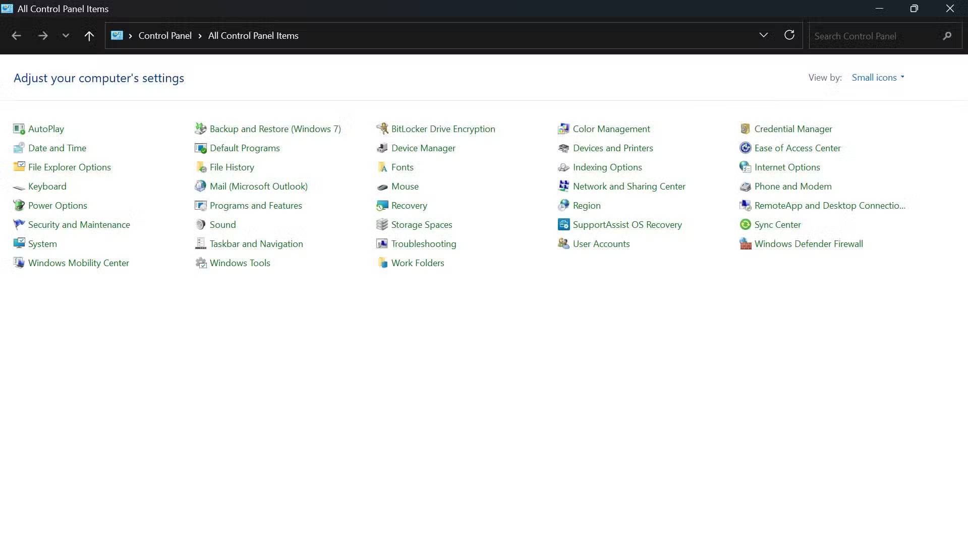This screenshot has height=560, width=968.
Task: Click the Refresh button in address bar
Action: [789, 35]
